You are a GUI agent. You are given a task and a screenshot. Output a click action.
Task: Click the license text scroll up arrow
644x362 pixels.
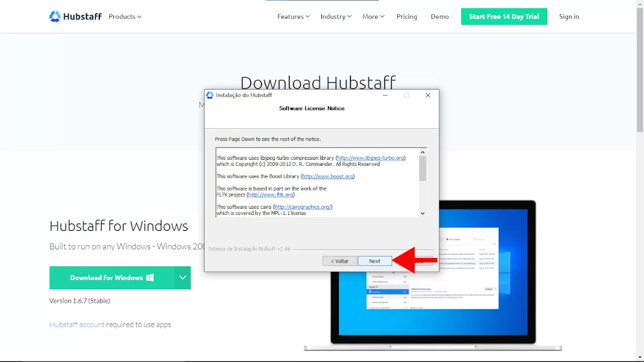(x=422, y=153)
